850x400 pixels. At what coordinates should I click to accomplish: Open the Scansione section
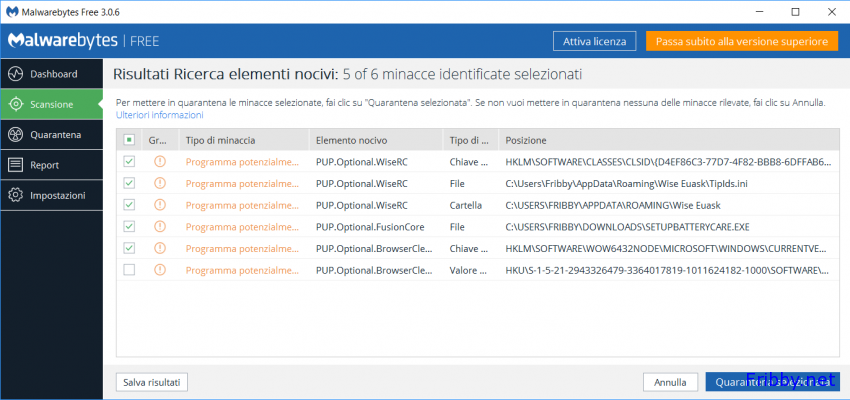pos(51,104)
